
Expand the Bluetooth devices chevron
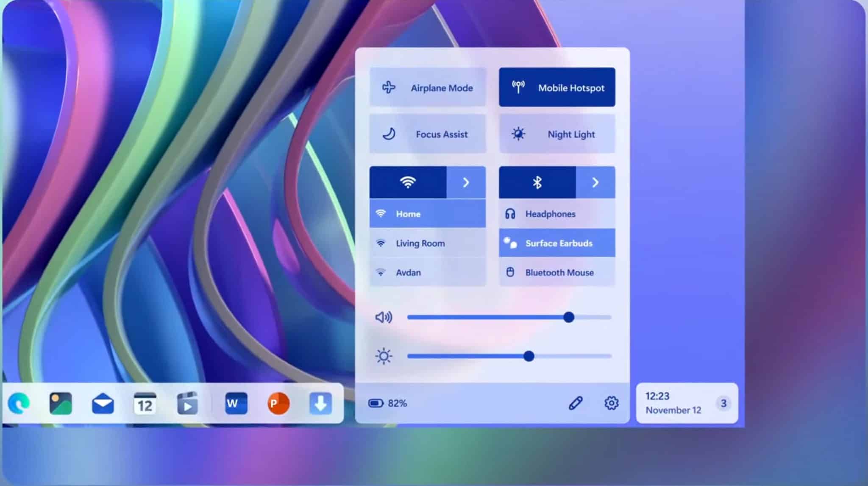tap(595, 182)
